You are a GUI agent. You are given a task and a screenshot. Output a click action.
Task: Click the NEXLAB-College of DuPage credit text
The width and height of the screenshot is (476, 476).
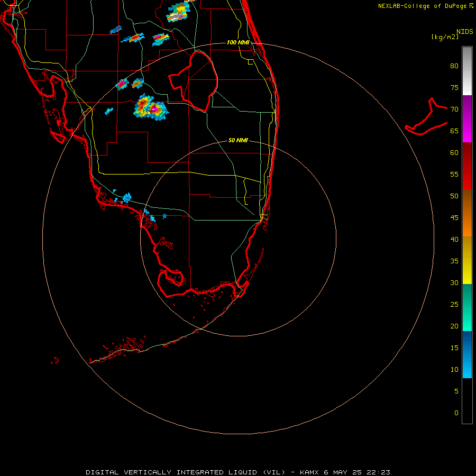tap(423, 6)
